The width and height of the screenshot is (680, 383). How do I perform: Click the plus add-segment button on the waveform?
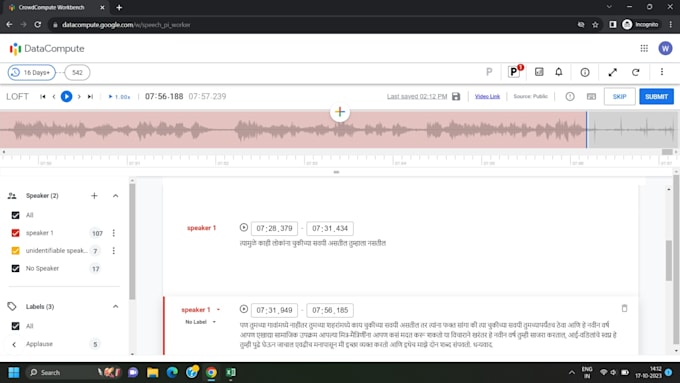(x=340, y=112)
